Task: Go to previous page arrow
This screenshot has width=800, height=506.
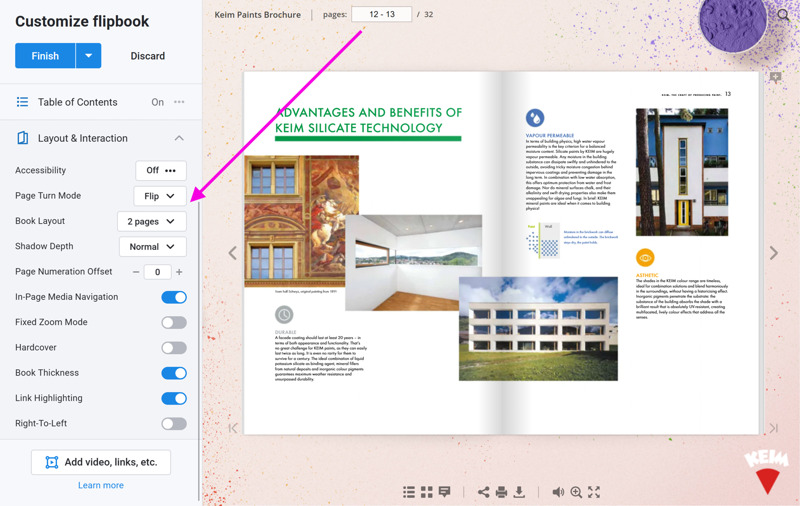Action: [233, 252]
